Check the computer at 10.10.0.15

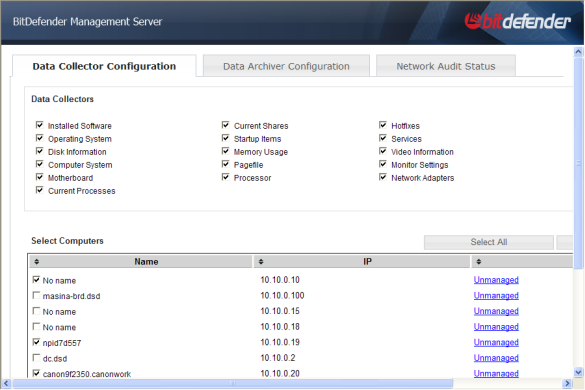click(36, 311)
